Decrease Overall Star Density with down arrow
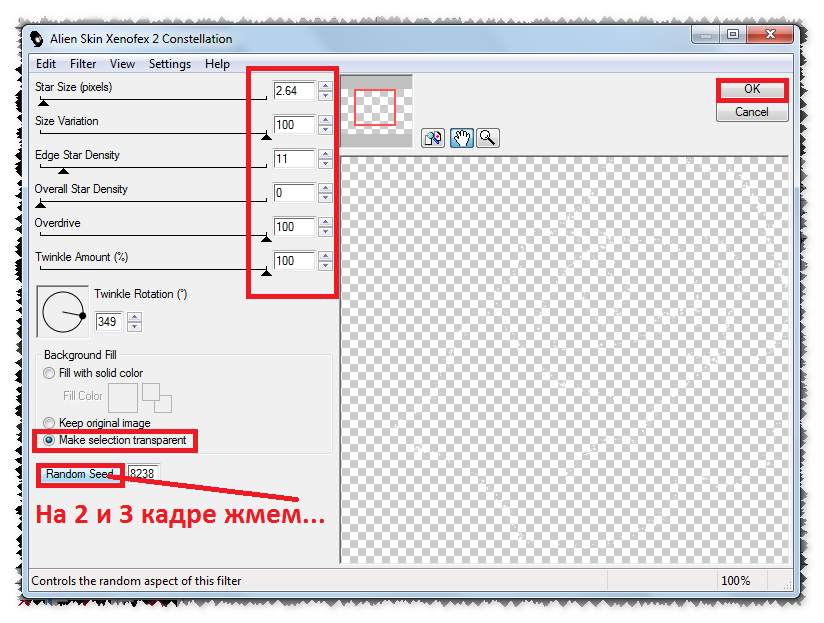 click(x=325, y=198)
